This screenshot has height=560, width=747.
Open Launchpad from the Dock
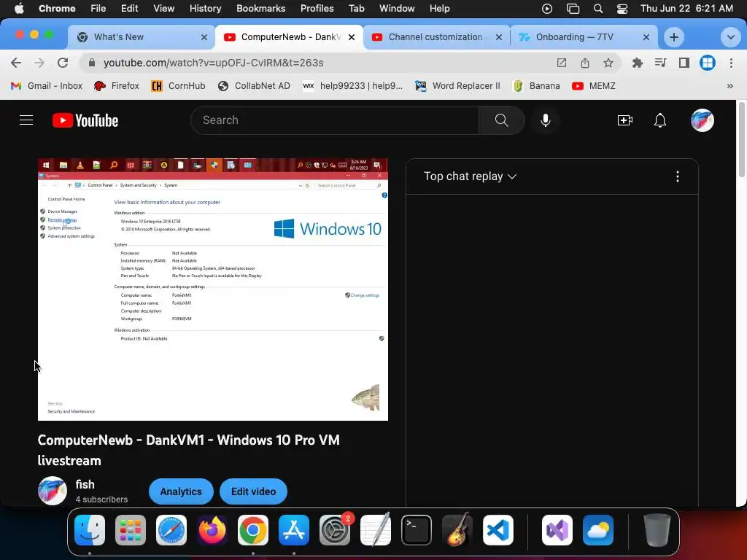coord(131,530)
